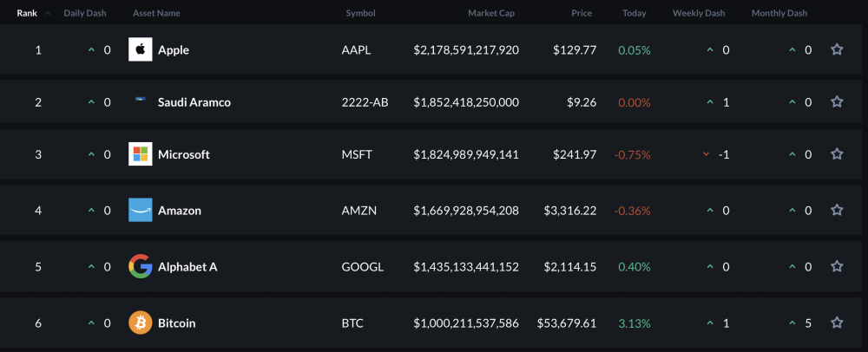Favorite Amazon using the star icon

click(x=837, y=210)
